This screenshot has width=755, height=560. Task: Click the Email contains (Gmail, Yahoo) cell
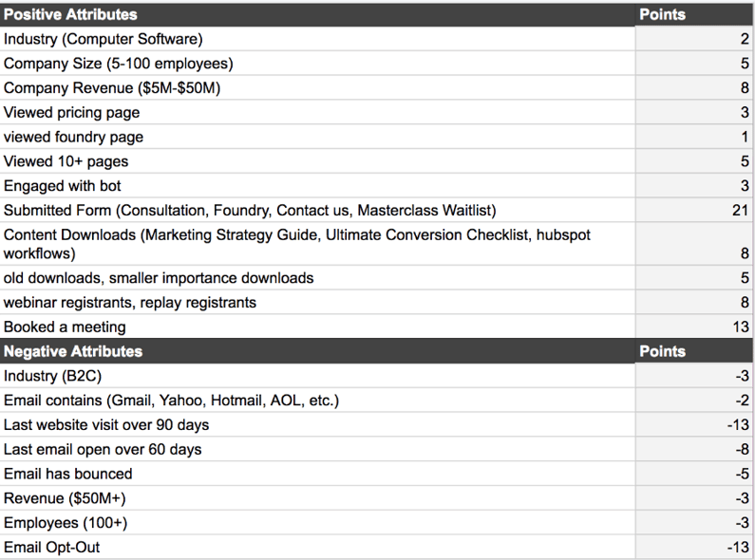[x=317, y=401]
